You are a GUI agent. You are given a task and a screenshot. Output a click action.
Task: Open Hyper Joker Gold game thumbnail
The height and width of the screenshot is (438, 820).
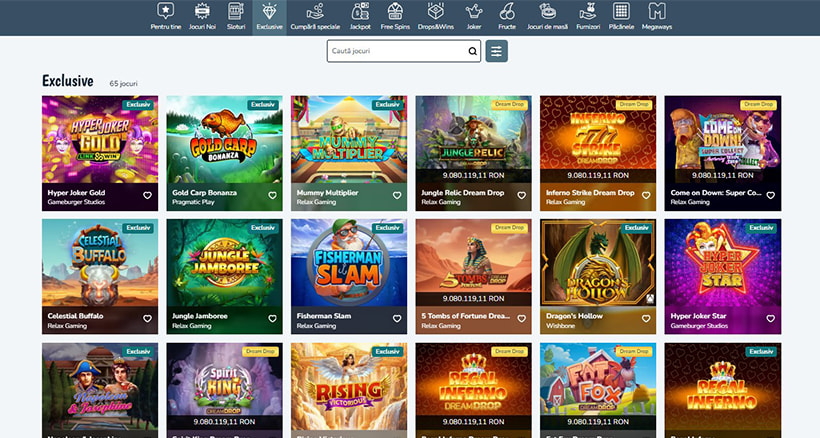[100, 139]
